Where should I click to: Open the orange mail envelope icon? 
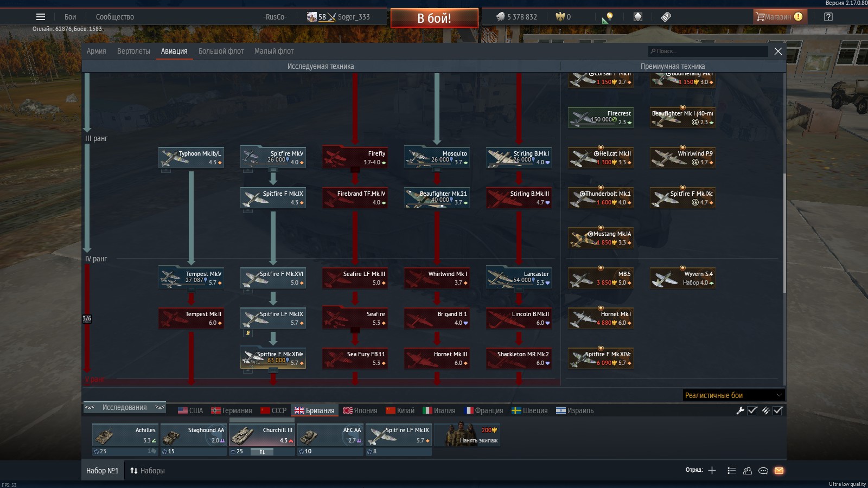779,471
